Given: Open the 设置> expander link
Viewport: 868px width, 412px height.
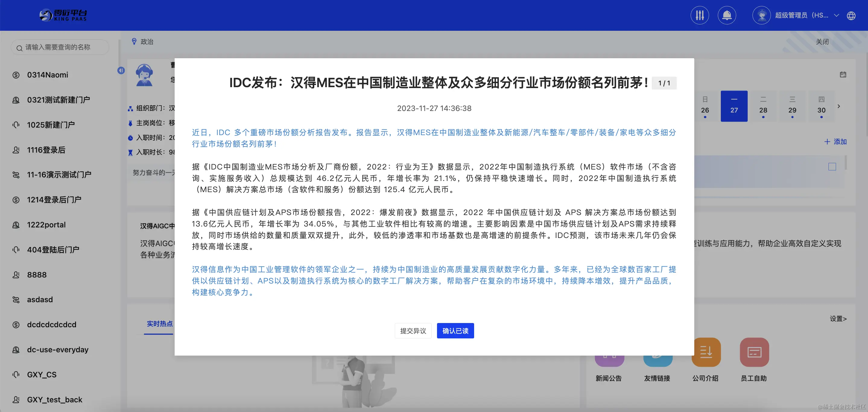Looking at the screenshot, I should click(838, 319).
